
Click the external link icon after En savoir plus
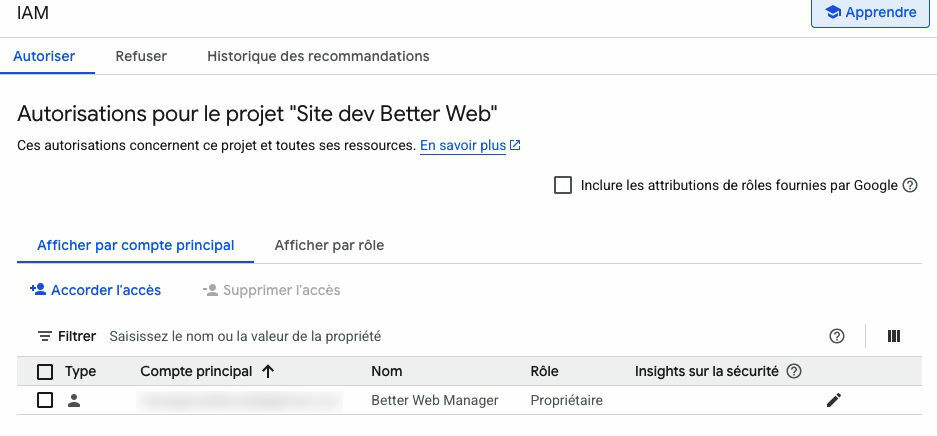[515, 145]
